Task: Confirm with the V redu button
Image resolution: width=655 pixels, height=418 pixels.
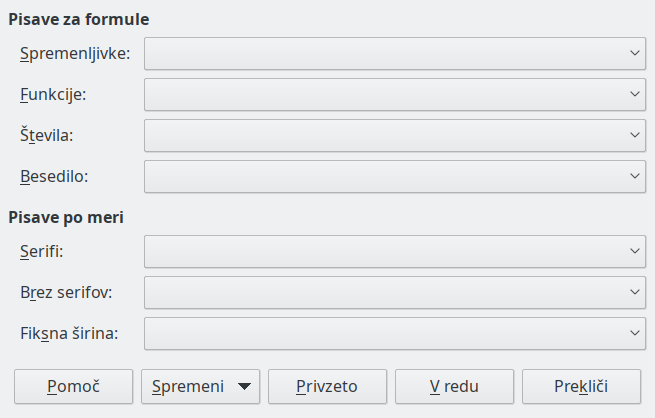Action: click(x=455, y=385)
